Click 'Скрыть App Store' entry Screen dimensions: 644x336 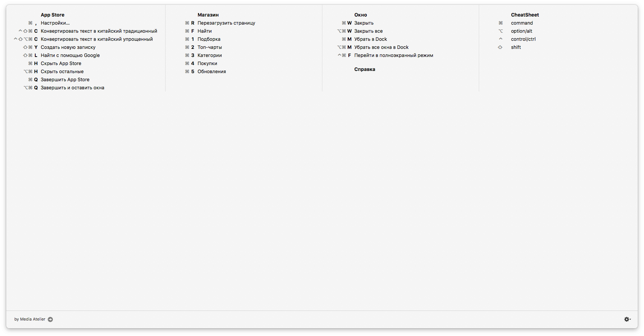coord(61,63)
